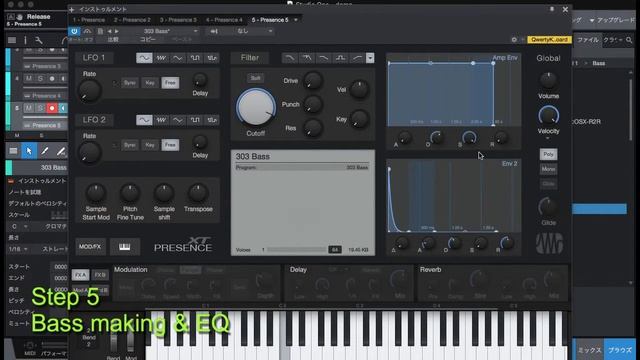Viewport: 640px width, 360px height.
Task: Select the FX A button
Action: point(80,275)
